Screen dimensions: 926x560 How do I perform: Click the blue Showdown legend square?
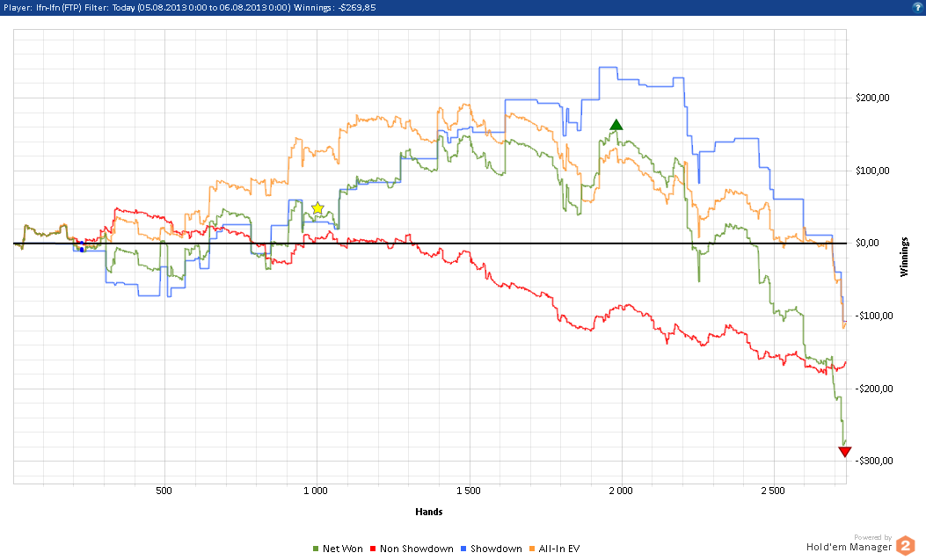pyautogui.click(x=463, y=549)
